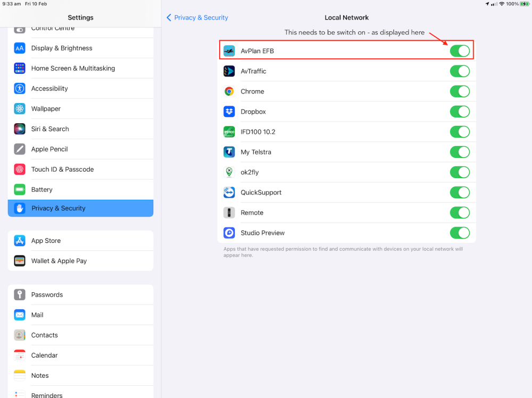
Task: Tap the battery status indicator
Action: [x=524, y=4]
